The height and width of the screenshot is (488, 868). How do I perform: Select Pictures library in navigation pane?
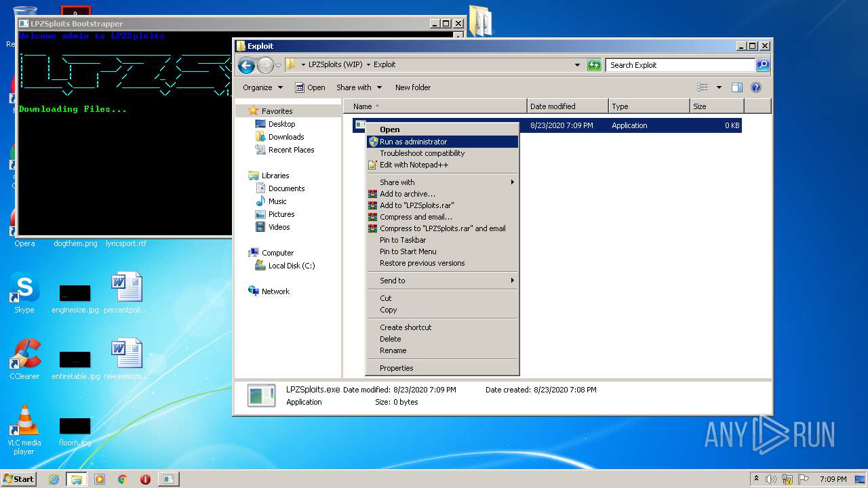[275, 214]
